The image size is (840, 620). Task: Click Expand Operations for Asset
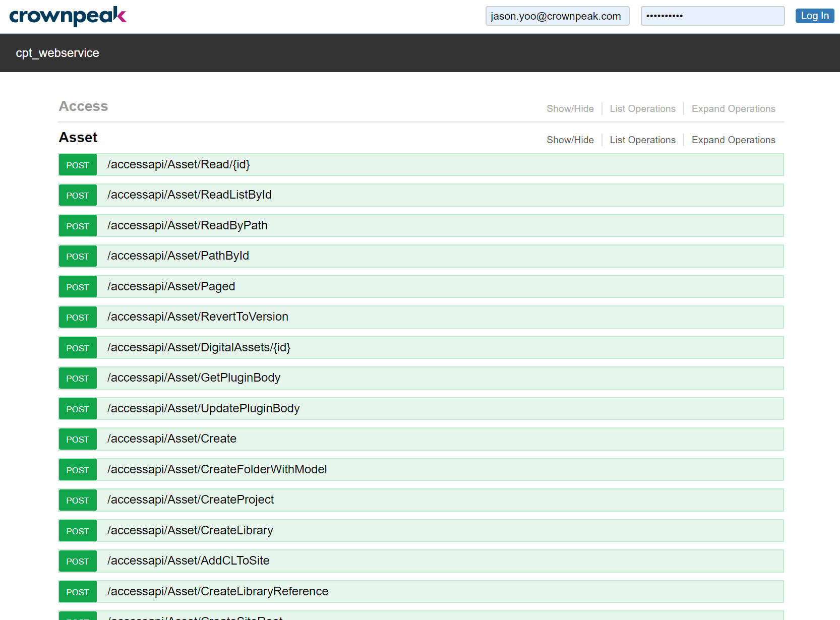click(x=733, y=140)
